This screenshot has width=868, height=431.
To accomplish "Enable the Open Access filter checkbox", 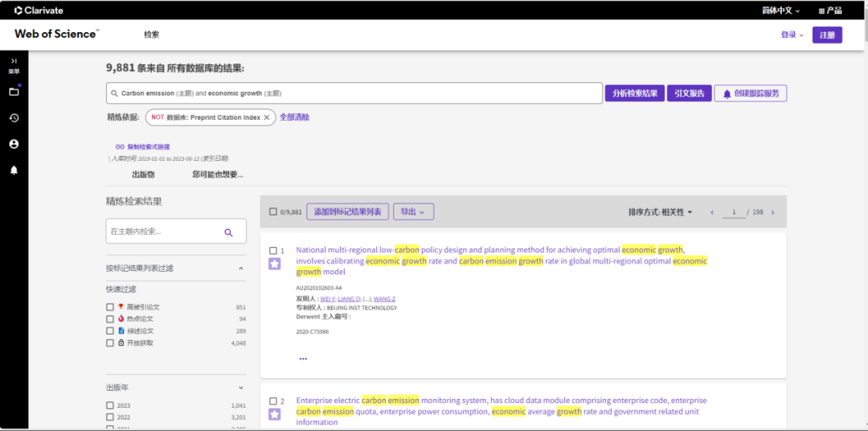I will (x=110, y=343).
